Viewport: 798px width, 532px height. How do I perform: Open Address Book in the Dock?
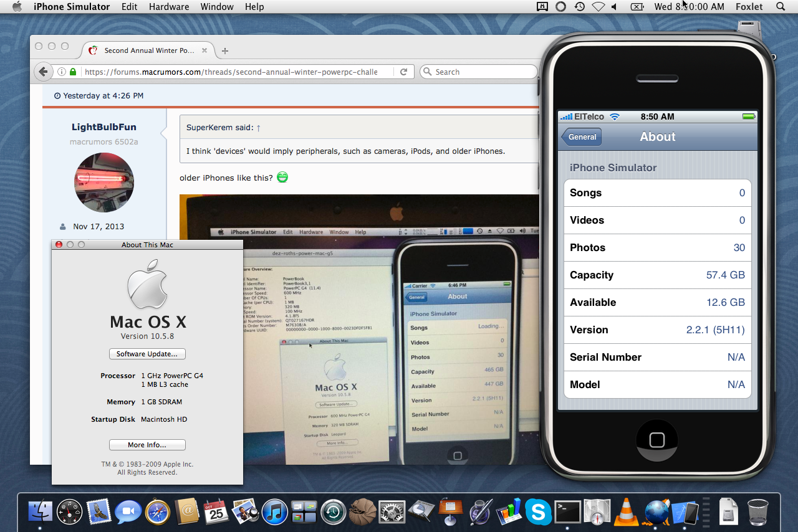(x=186, y=512)
